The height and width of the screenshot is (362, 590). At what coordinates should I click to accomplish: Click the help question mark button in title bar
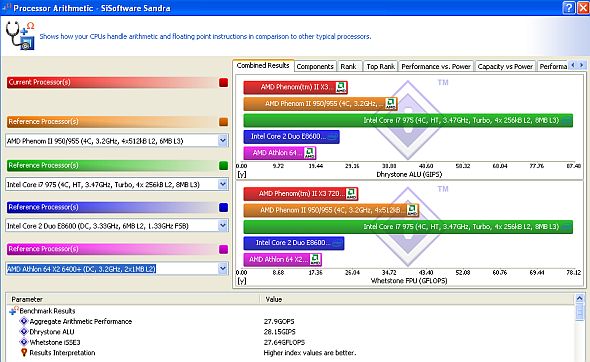tap(569, 8)
